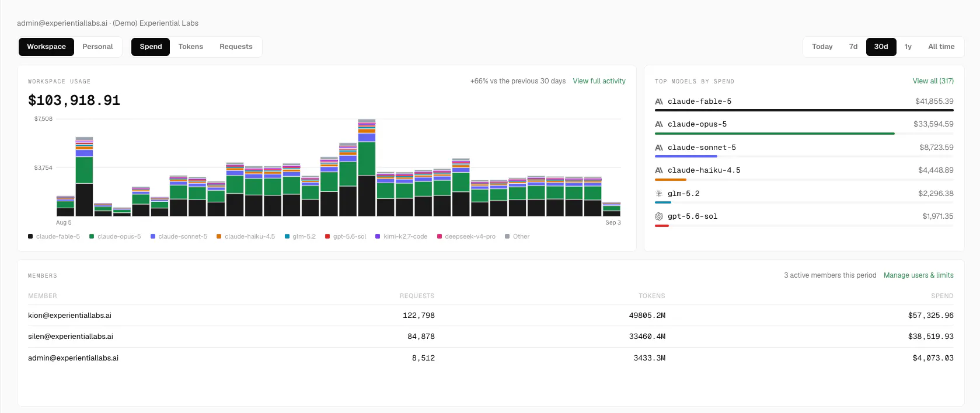Open the View full activity link
This screenshot has width=980, height=413.
(x=599, y=81)
